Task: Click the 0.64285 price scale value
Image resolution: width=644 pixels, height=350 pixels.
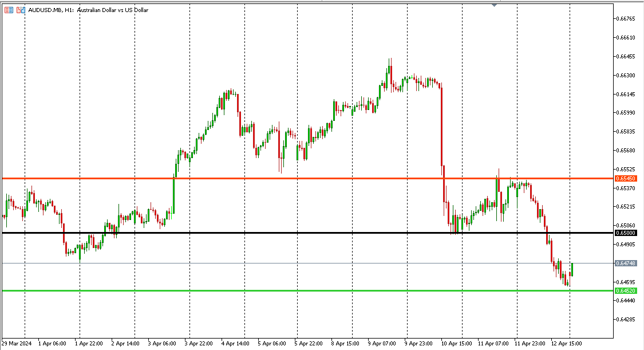Action: tap(626, 319)
